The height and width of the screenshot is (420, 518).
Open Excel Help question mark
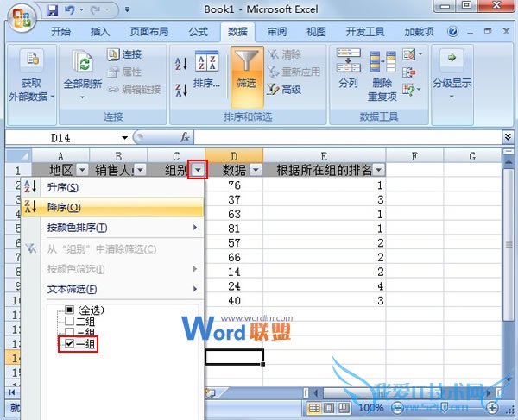coord(453,32)
